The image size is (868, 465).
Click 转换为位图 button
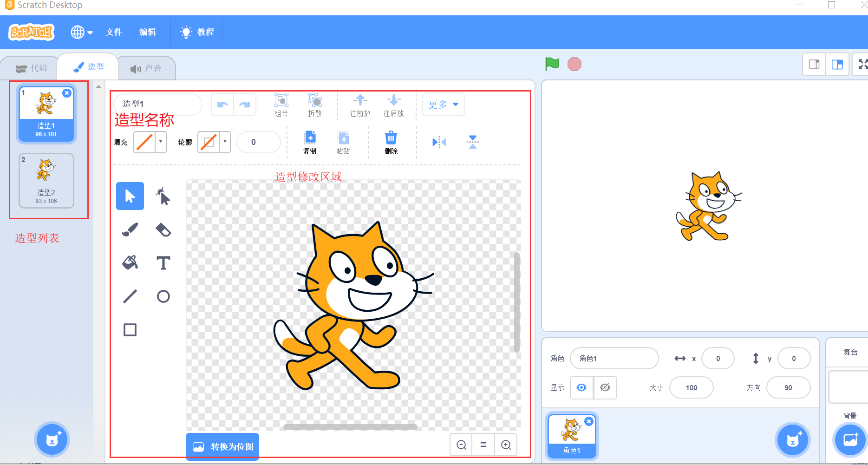tap(222, 446)
